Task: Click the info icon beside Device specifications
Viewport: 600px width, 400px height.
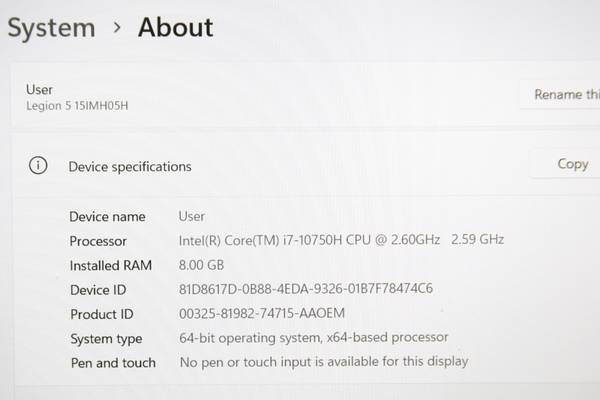Action: pyautogui.click(x=38, y=166)
